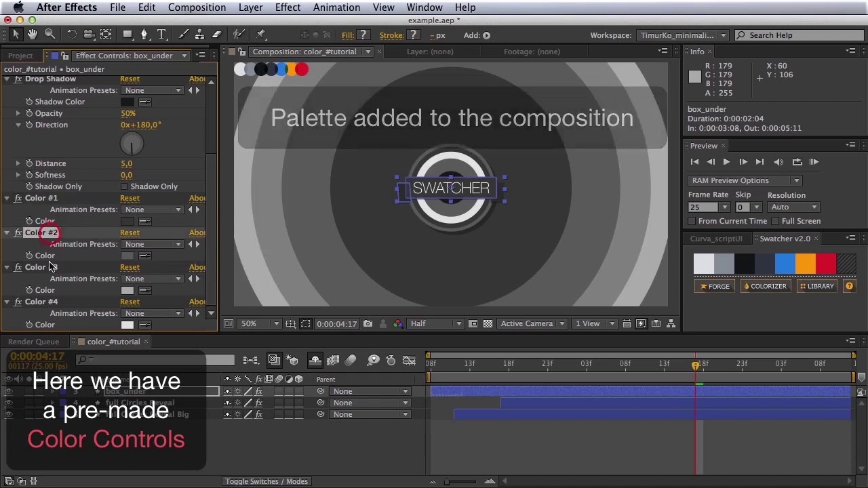Open the Swatcher help question icon

point(849,286)
